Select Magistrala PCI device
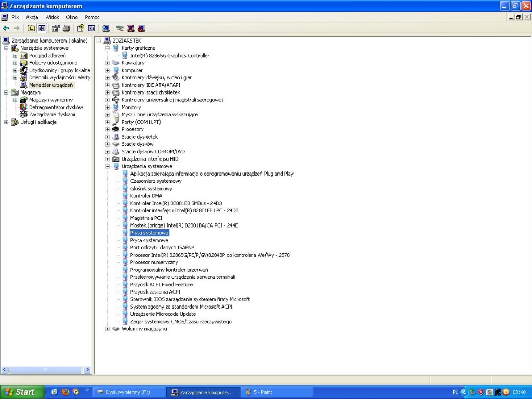532x399 pixels. click(x=146, y=218)
